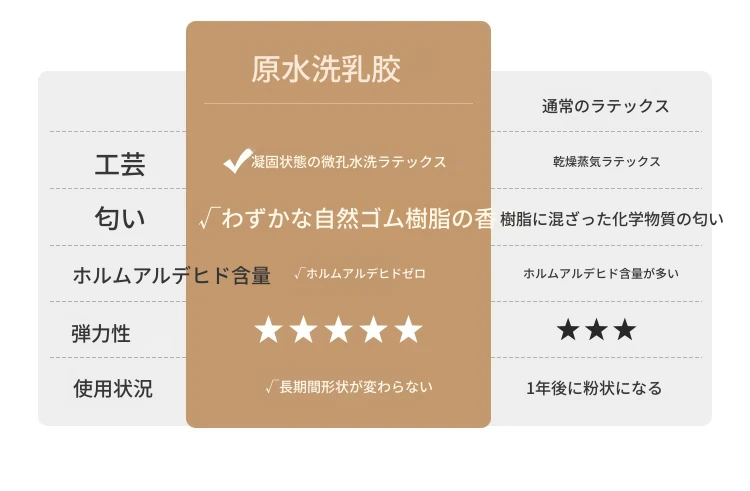Click the checkmark before ホルムアルデヒドゼロ
The image size is (750, 491).
[299, 273]
